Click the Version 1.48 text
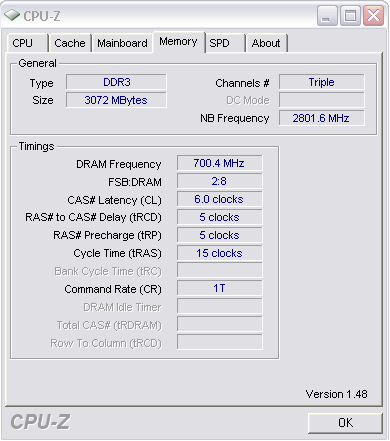Image resolution: width=390 pixels, height=441 pixels. [x=336, y=394]
